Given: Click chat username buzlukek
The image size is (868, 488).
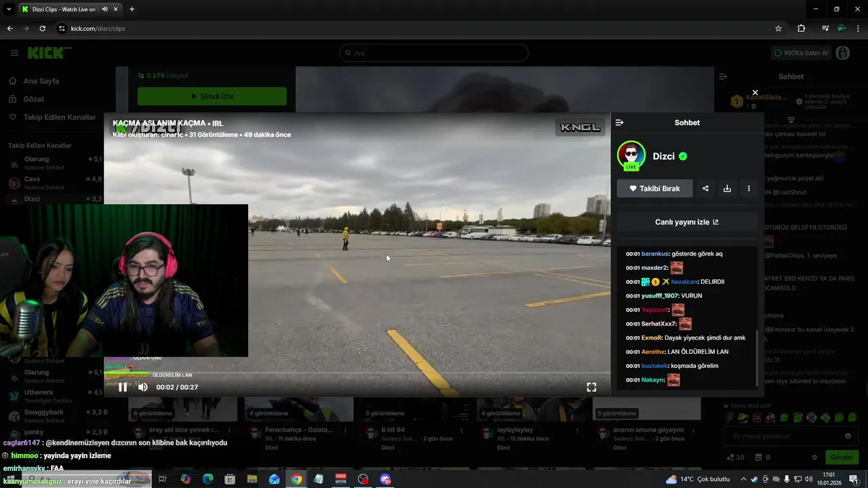Looking at the screenshot, I should (654, 365).
